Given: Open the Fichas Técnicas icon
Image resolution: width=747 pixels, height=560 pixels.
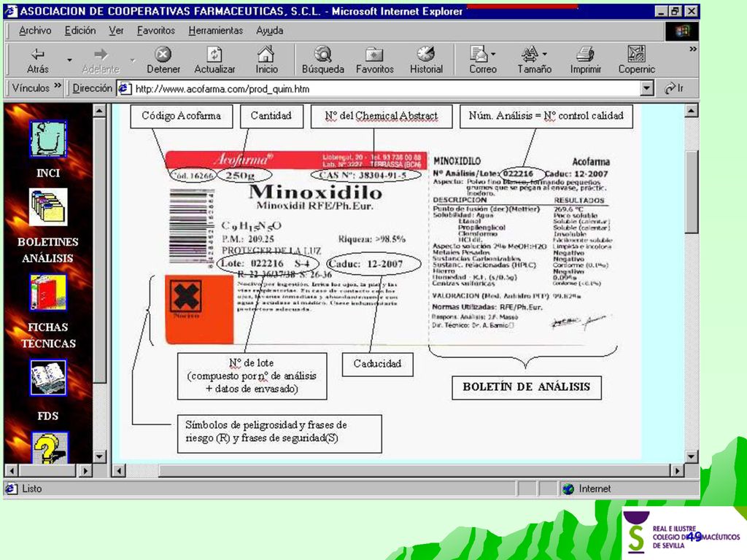Looking at the screenshot, I should point(47,292).
